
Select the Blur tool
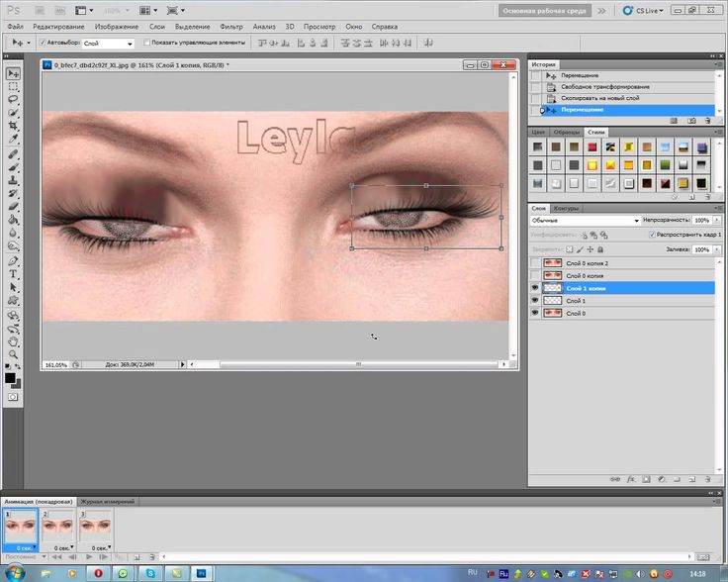pos(13,233)
